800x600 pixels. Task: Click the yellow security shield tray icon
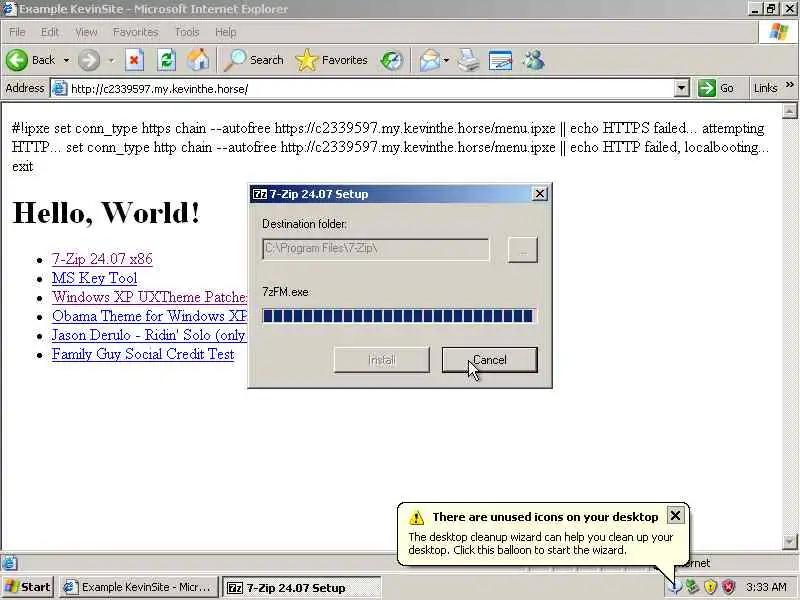point(710,587)
